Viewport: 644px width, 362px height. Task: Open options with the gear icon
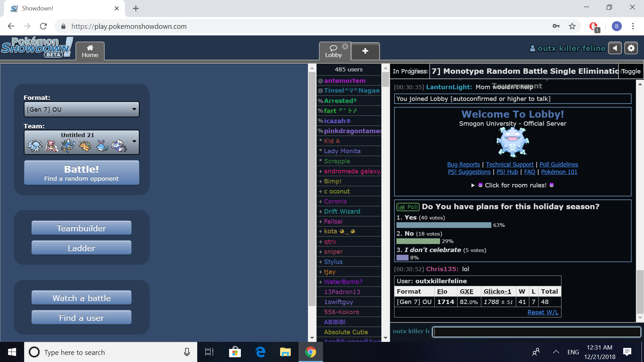pyautogui.click(x=631, y=48)
